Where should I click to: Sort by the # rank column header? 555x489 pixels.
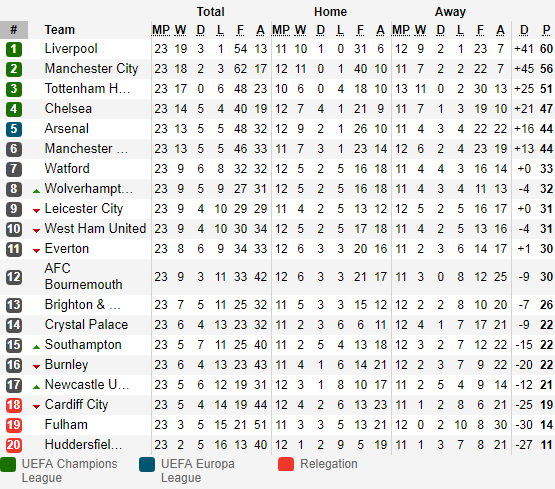14,30
